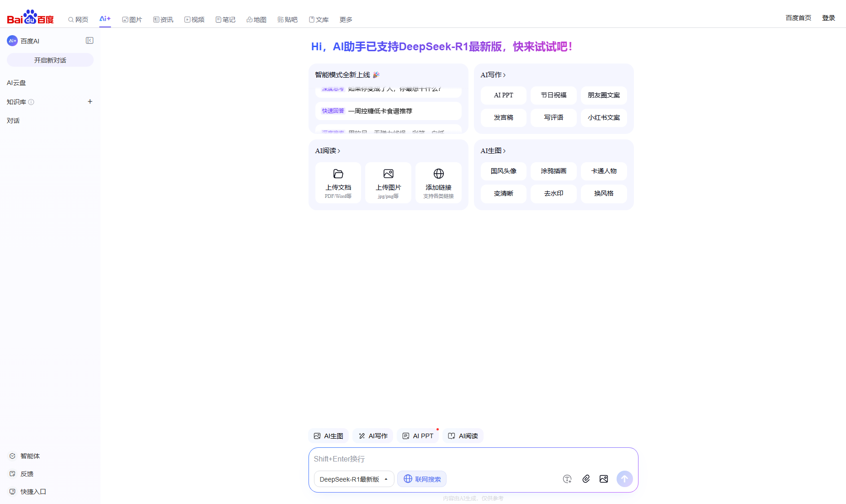Expand the AI生图 section header
This screenshot has width=846, height=504.
click(x=493, y=151)
